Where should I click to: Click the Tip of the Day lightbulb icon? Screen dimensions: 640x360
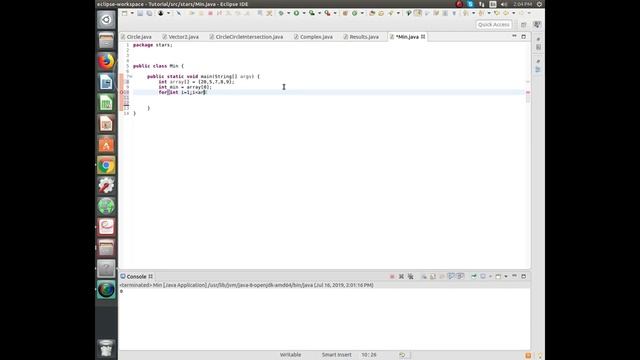540,356
